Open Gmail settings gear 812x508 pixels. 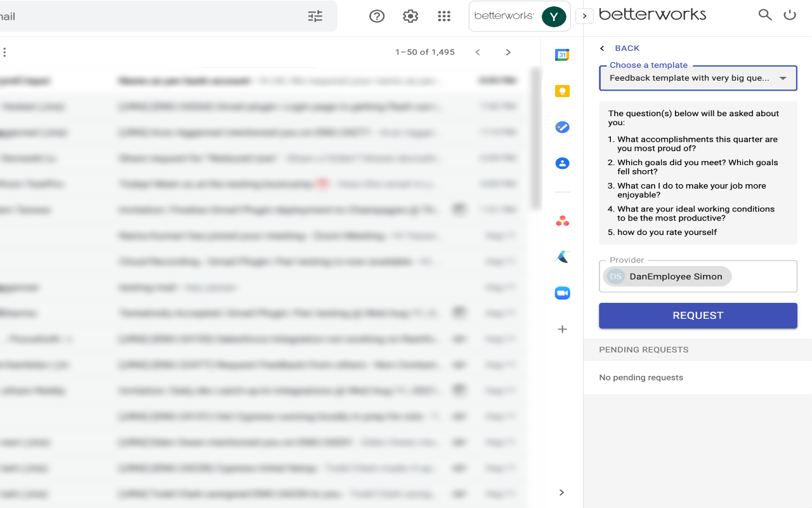click(x=410, y=17)
